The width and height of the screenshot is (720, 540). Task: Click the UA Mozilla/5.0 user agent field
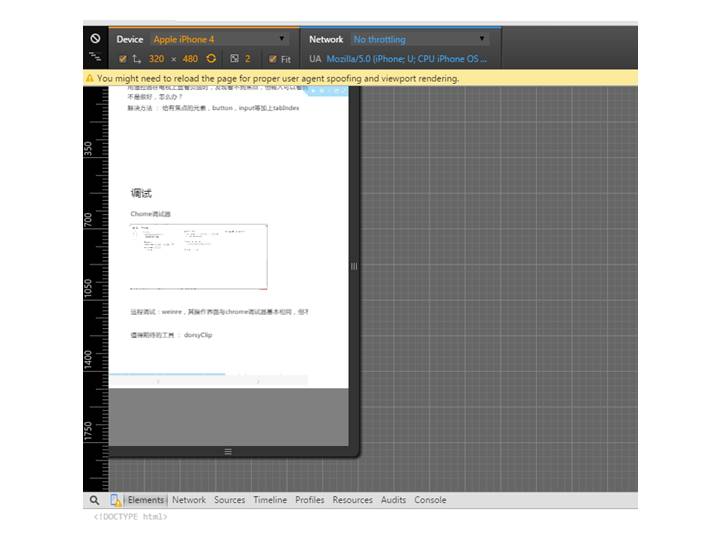point(406,59)
